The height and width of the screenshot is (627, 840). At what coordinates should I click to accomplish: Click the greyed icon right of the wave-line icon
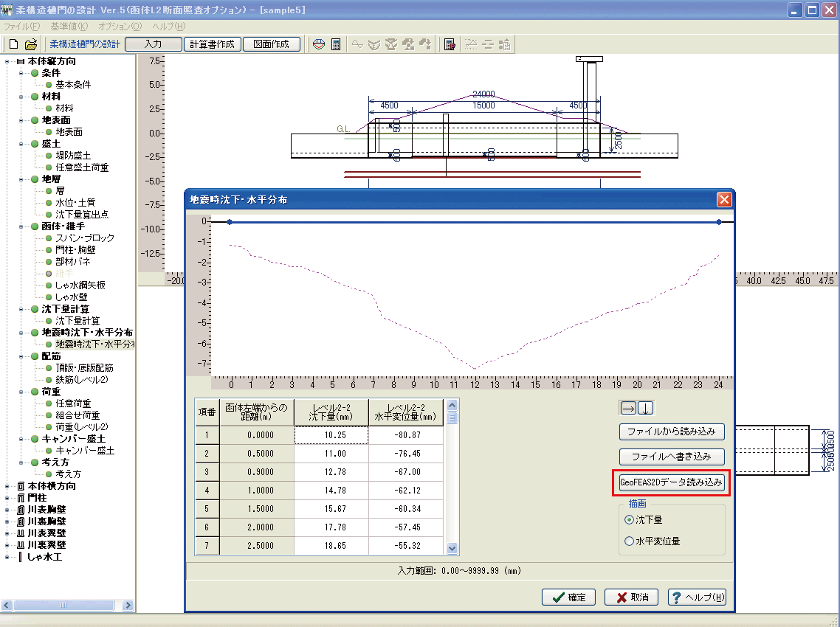(x=374, y=44)
